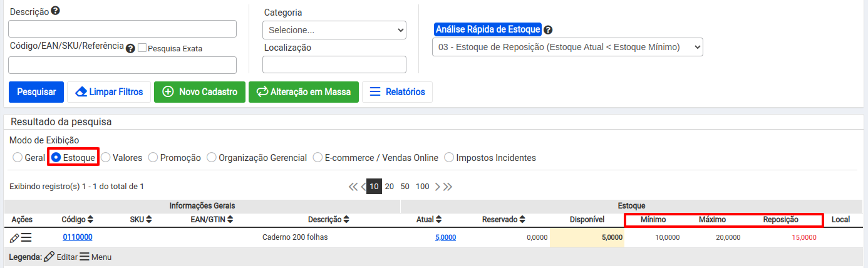Show 50 records per page

click(x=405, y=187)
